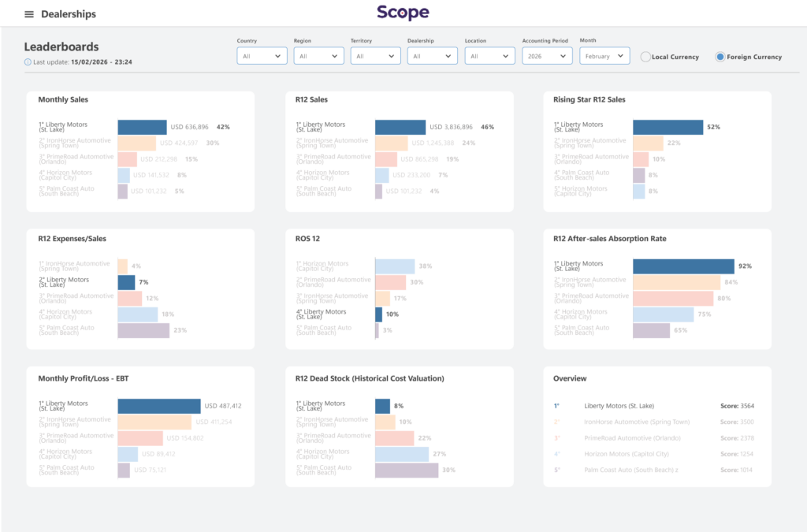
Task: Click Monthly Profit/Loss - EBT title
Action: pos(84,378)
